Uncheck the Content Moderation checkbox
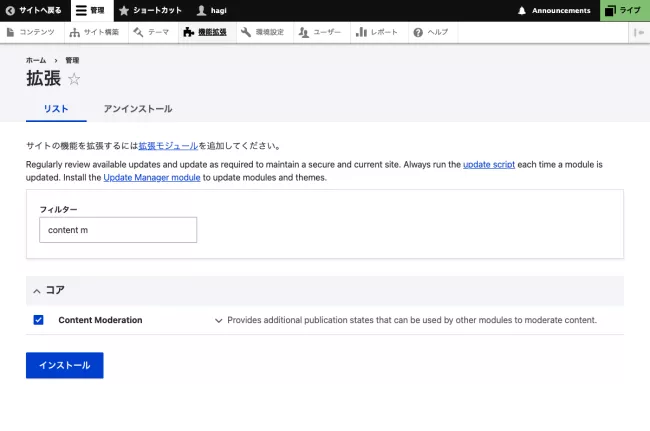The height and width of the screenshot is (431, 650). click(39, 320)
